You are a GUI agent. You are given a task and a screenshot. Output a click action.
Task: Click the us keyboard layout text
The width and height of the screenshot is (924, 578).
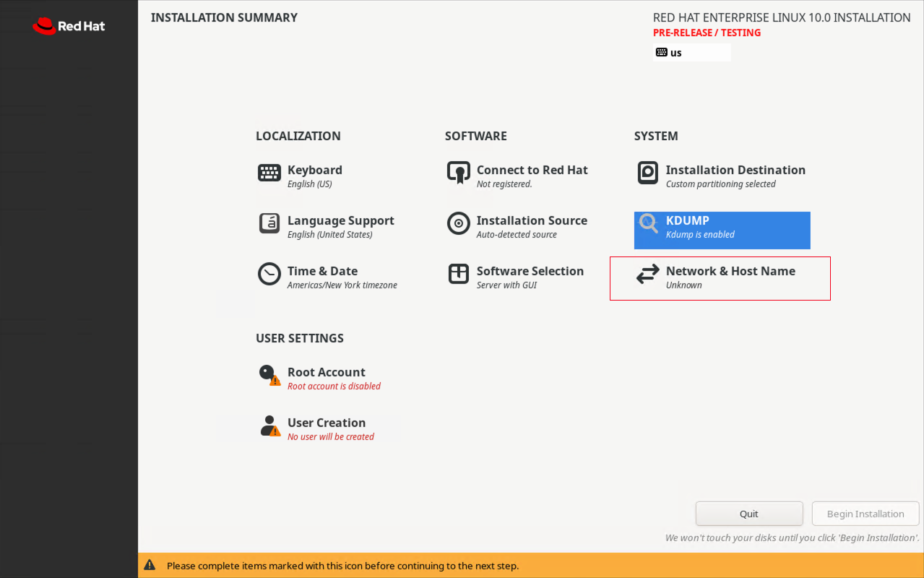click(676, 53)
